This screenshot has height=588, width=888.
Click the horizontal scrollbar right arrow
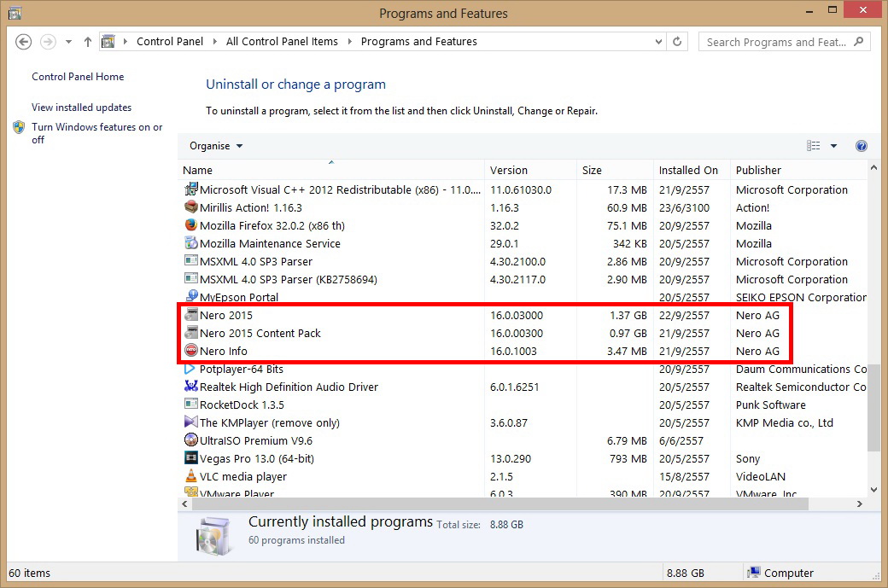(x=859, y=504)
